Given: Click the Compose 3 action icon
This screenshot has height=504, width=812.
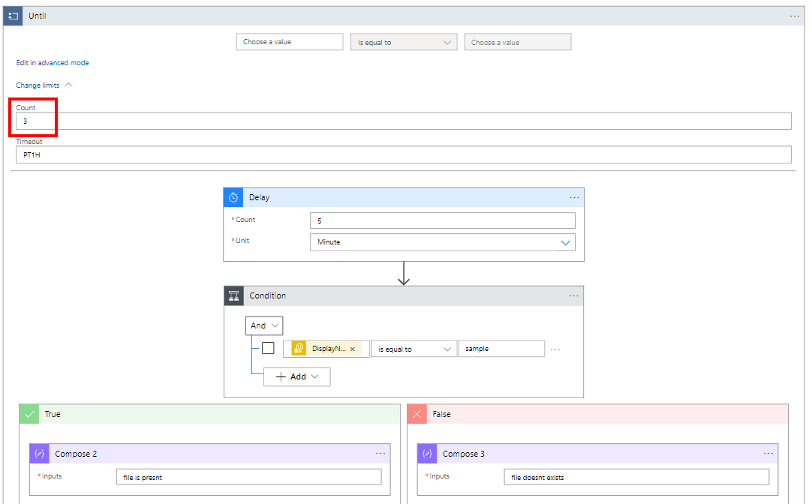Looking at the screenshot, I should click(427, 453).
